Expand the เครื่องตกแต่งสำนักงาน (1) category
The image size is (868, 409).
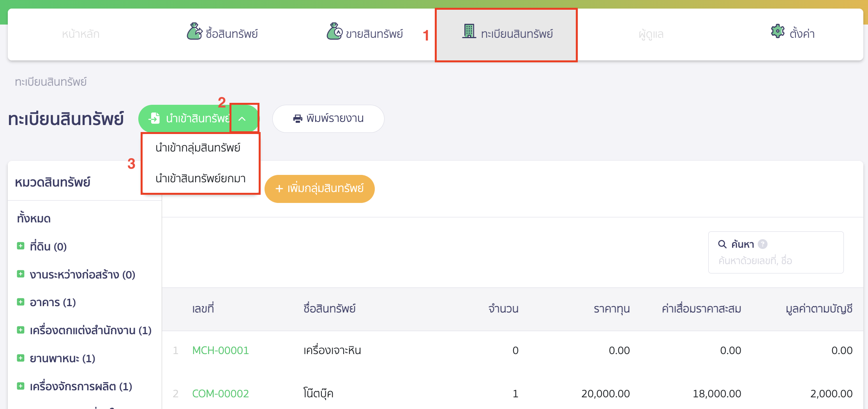(21, 330)
